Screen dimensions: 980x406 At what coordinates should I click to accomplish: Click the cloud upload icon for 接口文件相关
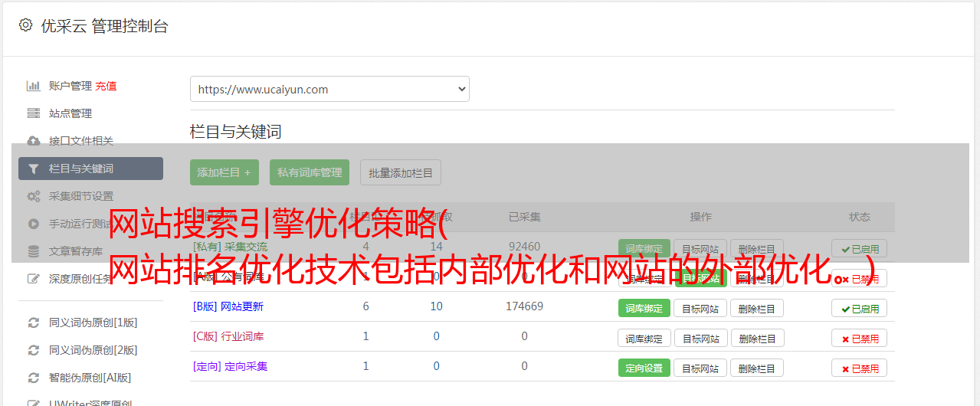tap(34, 141)
